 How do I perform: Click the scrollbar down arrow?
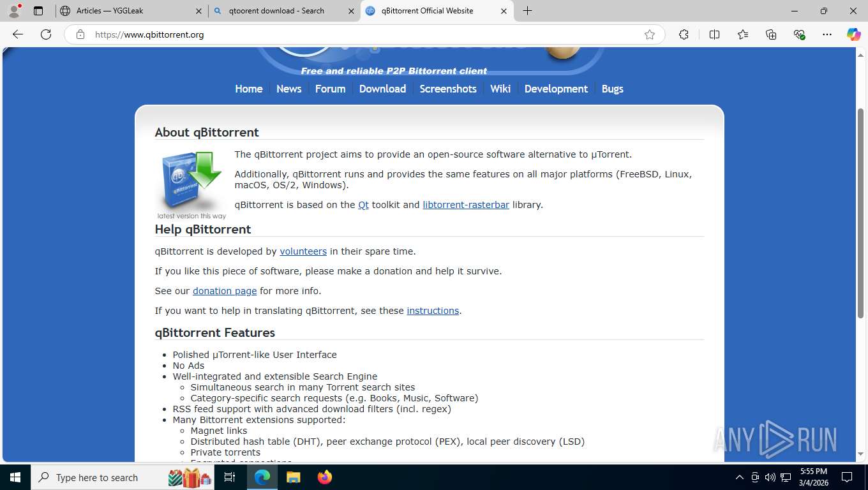click(x=861, y=454)
